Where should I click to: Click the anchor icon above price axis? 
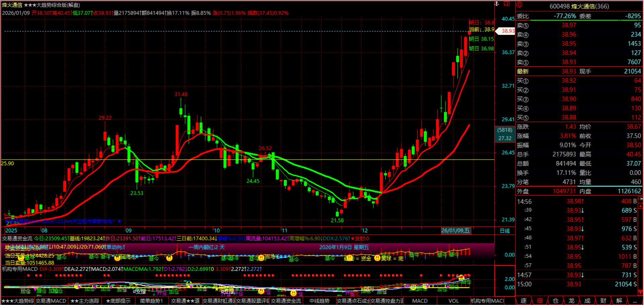(x=497, y=4)
